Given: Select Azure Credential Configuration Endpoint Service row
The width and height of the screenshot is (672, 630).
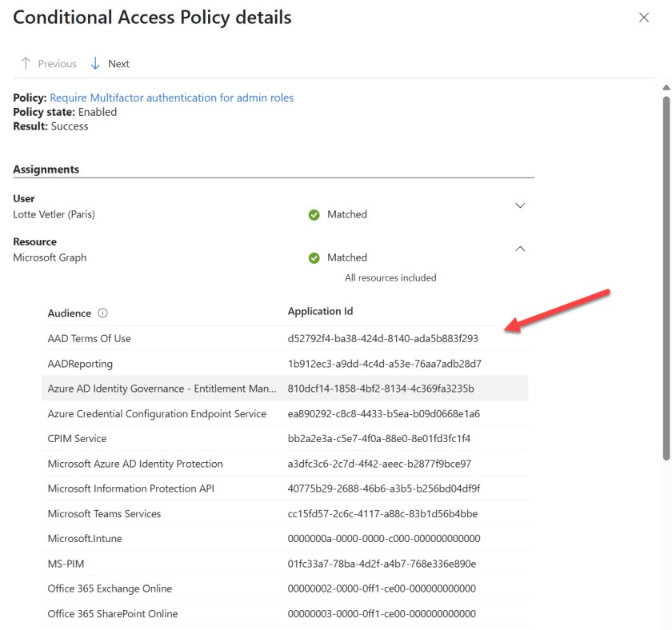Looking at the screenshot, I should pos(285,413).
